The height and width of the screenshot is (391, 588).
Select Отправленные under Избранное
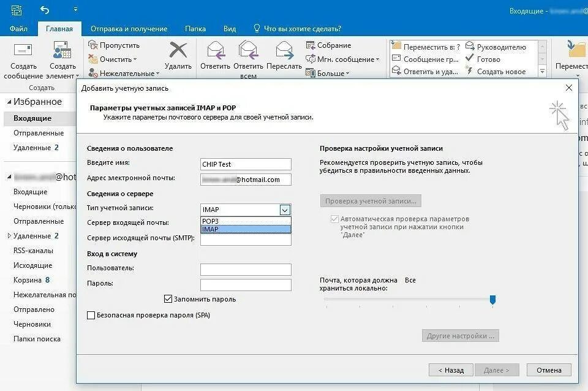(40, 133)
